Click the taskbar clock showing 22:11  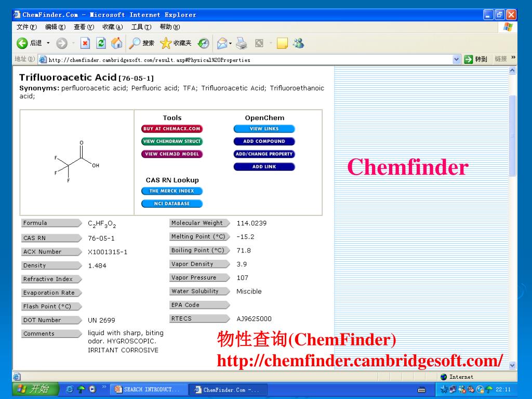coord(503,389)
